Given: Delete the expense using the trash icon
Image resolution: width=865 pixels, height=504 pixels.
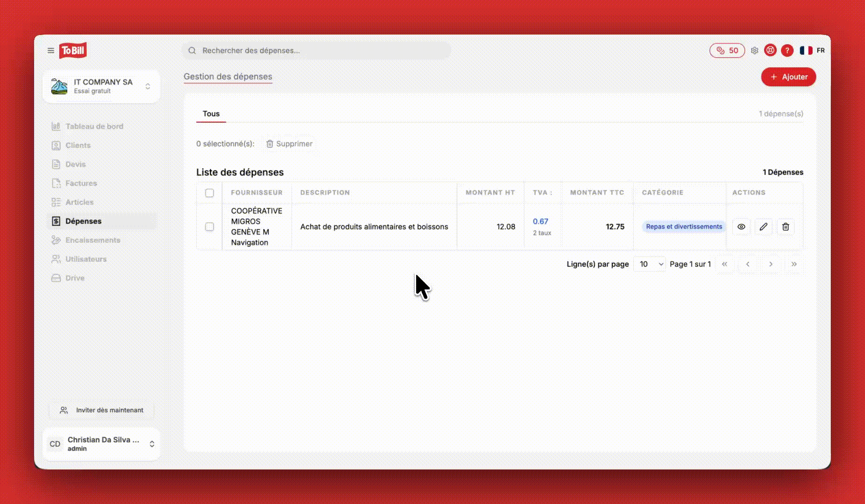Looking at the screenshot, I should point(786,227).
